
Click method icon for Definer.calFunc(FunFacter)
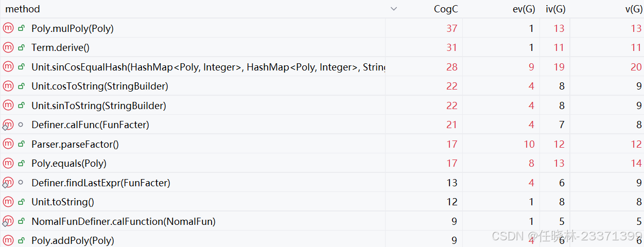8,125
